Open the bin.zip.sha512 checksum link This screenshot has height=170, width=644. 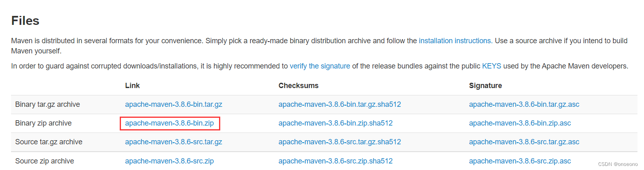click(x=335, y=123)
